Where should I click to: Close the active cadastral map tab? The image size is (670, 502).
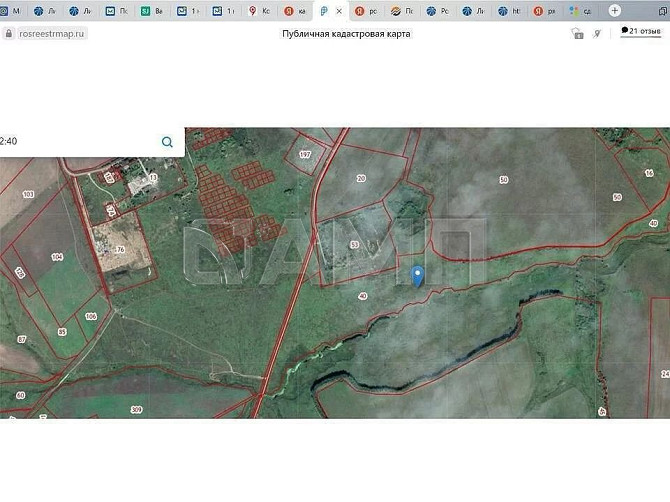[x=339, y=12]
